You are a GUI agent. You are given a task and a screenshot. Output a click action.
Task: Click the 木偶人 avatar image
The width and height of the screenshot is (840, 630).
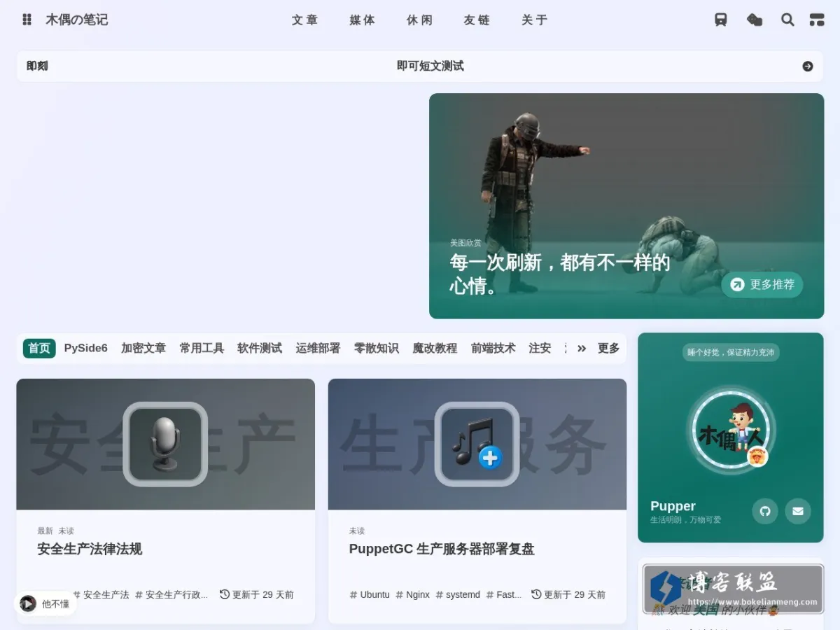731,430
